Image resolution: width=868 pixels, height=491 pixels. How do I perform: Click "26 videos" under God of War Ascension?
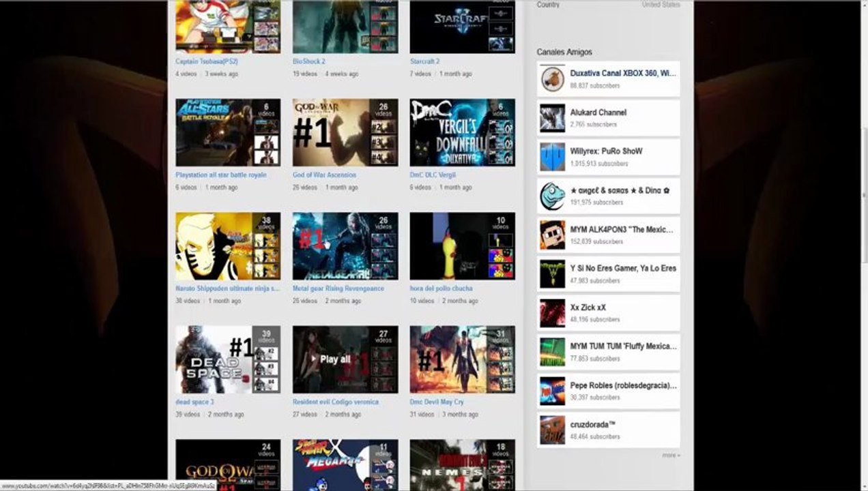[305, 187]
